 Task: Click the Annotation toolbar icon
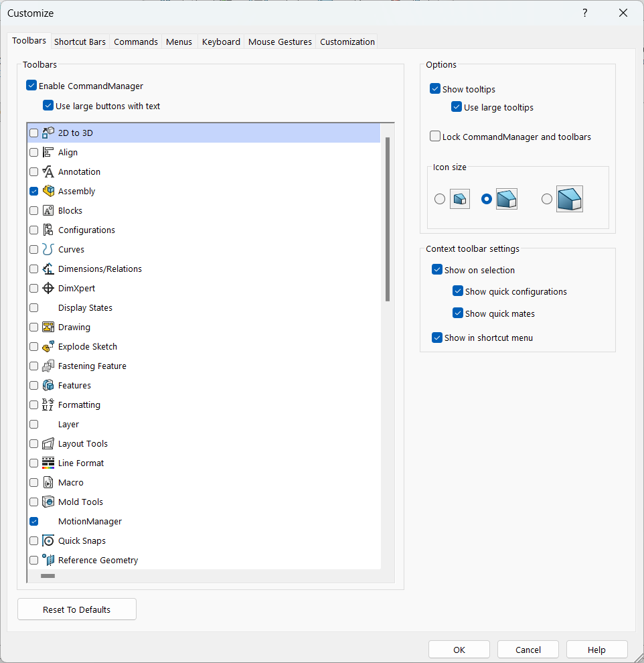point(48,171)
